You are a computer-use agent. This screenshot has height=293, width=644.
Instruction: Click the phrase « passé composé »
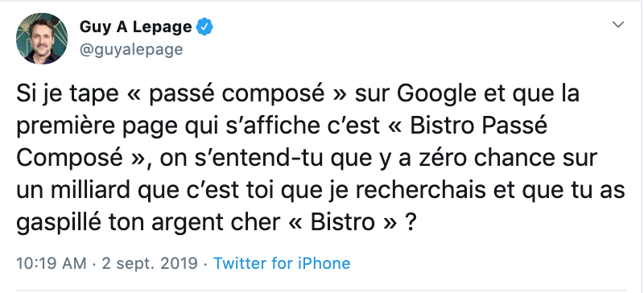click(x=240, y=95)
